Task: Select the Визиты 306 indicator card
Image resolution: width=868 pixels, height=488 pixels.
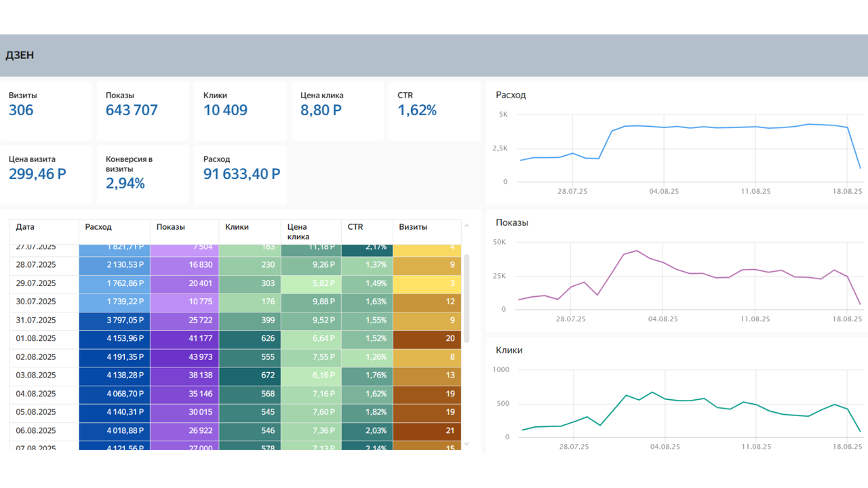Action: 46,111
